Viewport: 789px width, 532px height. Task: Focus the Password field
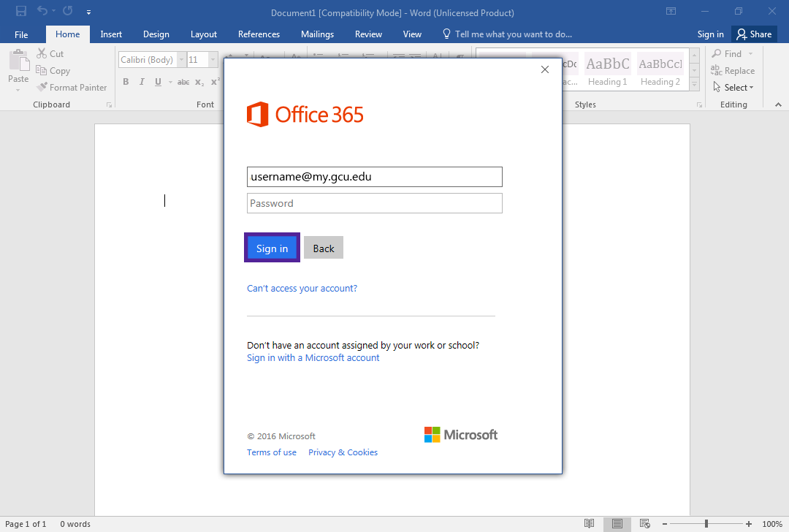[374, 203]
